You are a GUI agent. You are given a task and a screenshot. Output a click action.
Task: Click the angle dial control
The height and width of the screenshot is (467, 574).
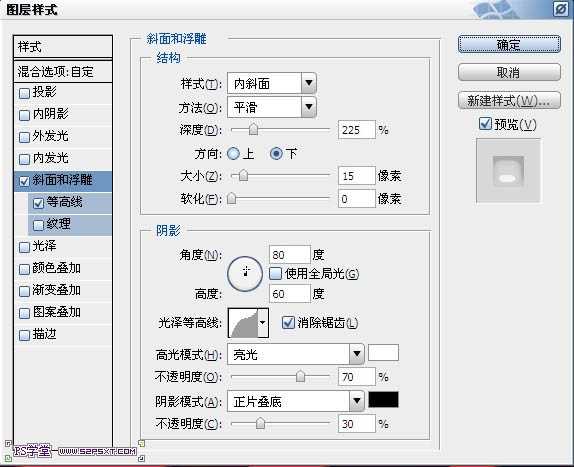(245, 273)
